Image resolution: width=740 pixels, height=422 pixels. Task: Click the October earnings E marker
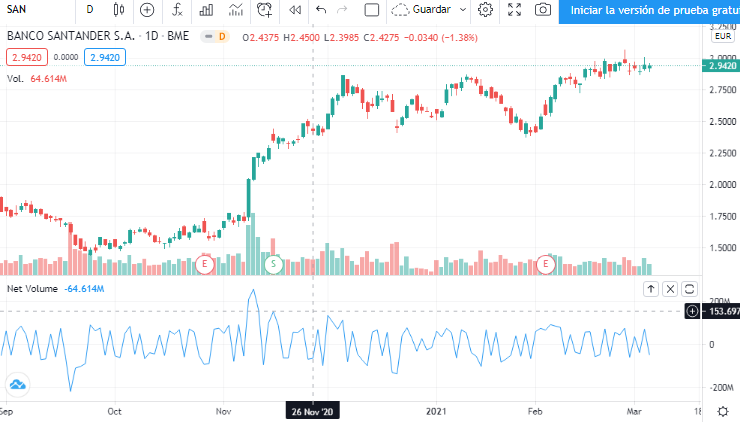click(x=205, y=264)
